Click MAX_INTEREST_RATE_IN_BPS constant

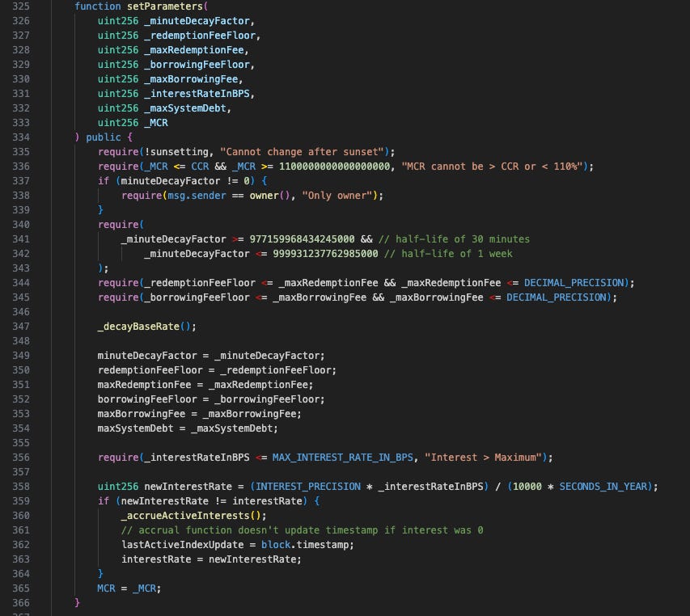[341, 457]
